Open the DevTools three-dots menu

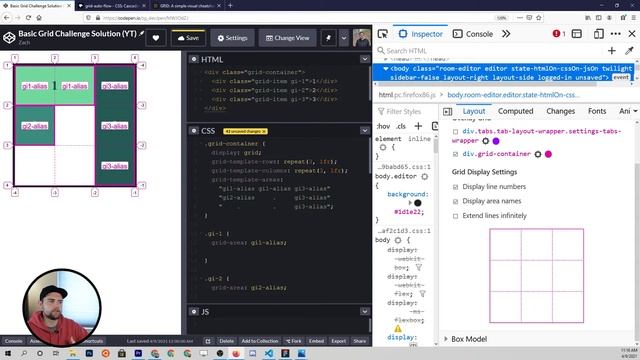(x=616, y=34)
